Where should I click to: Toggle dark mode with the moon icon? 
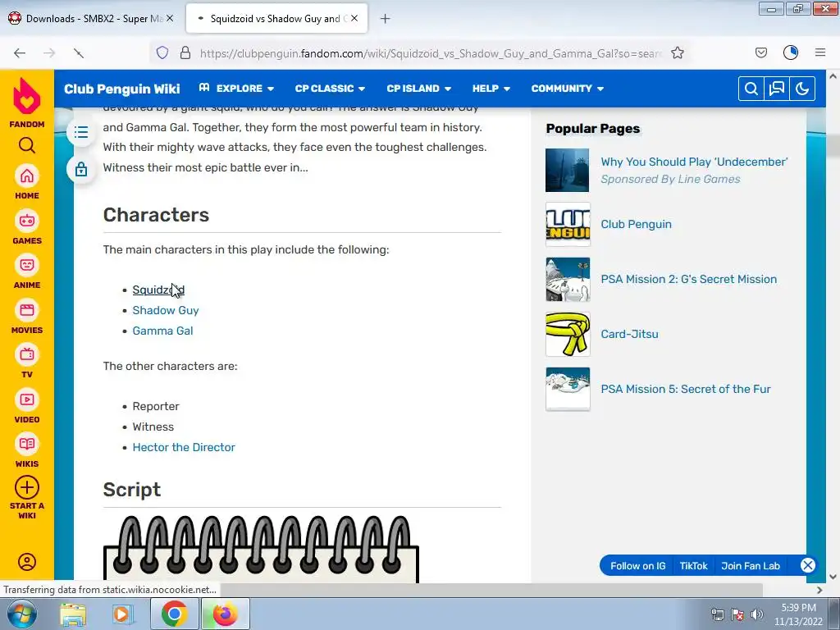802,89
